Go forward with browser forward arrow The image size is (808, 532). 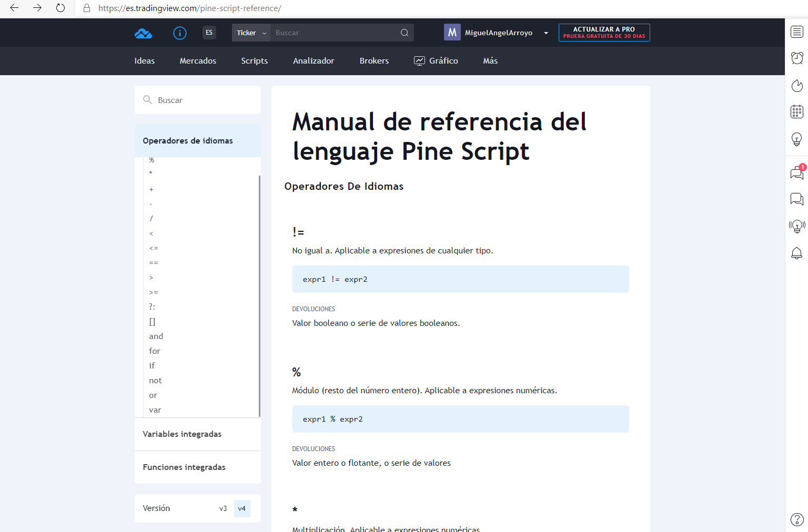pyautogui.click(x=37, y=8)
